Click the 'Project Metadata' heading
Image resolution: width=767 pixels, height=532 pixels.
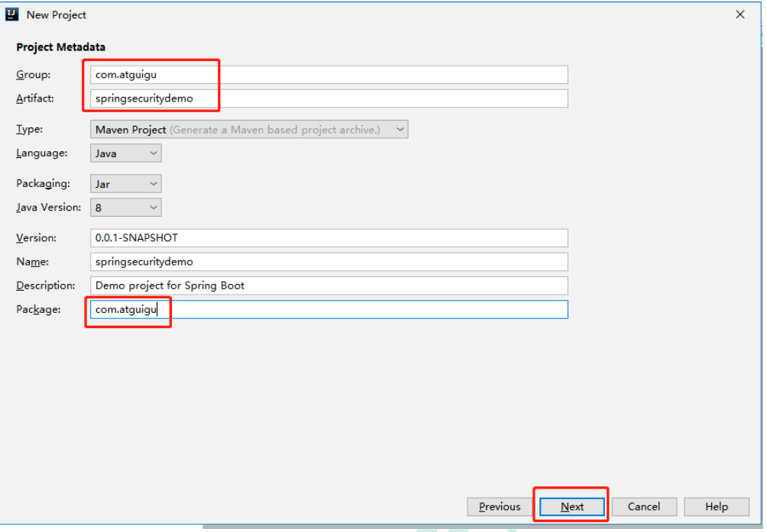point(60,47)
